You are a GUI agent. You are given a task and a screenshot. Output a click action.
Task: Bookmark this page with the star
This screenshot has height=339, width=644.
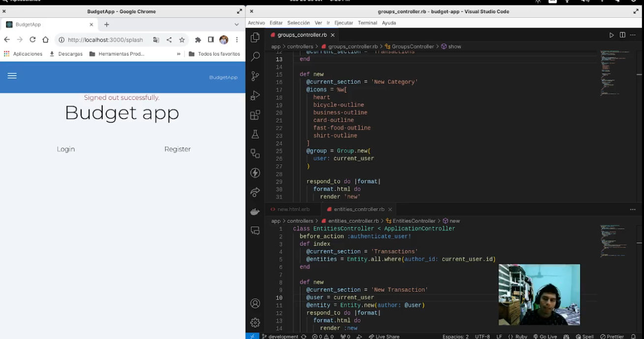coord(182,40)
